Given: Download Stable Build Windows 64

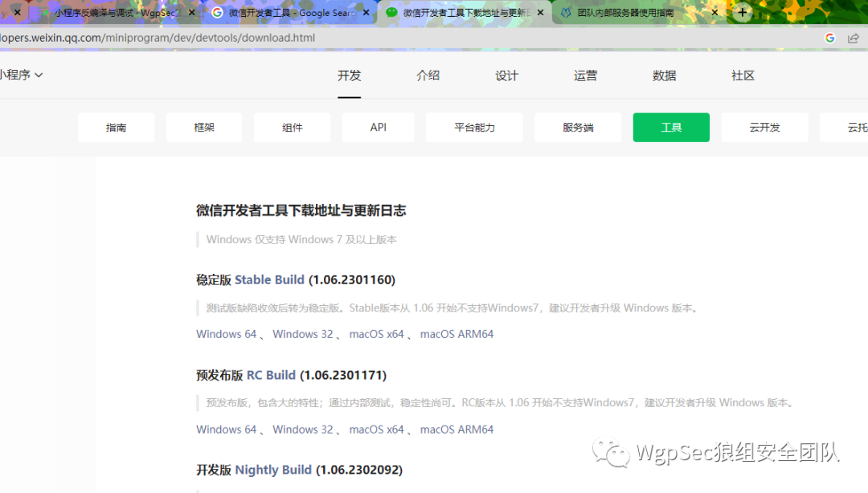Looking at the screenshot, I should point(227,334).
